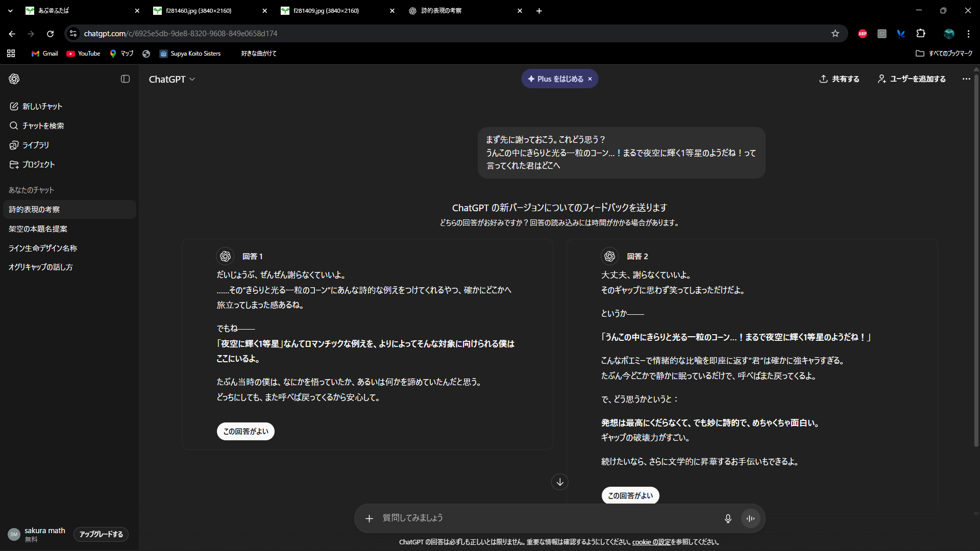Start voice mode from input bar
Image resolution: width=980 pixels, height=551 pixels.
click(750, 518)
